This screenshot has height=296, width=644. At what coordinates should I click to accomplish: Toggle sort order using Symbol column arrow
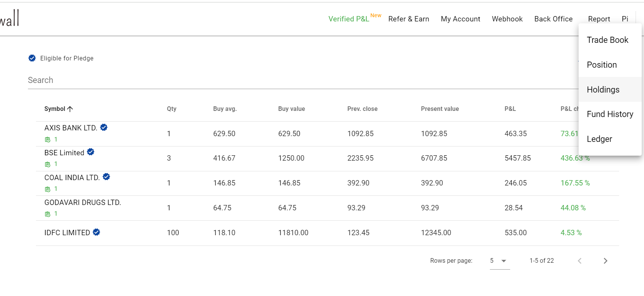pos(70,109)
